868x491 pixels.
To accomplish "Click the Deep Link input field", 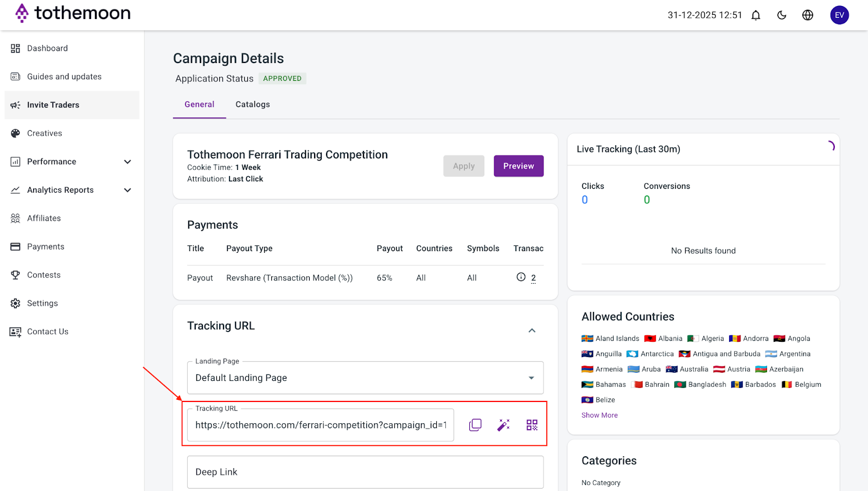I will click(x=365, y=472).
